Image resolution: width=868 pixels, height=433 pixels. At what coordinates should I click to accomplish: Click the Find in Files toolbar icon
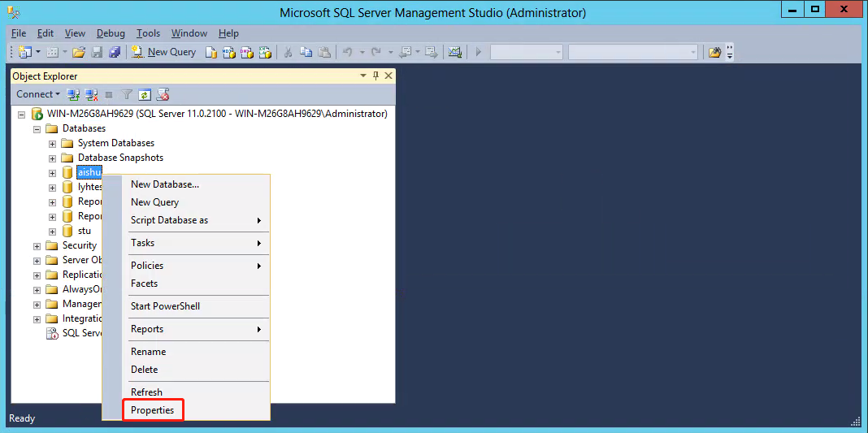point(715,52)
